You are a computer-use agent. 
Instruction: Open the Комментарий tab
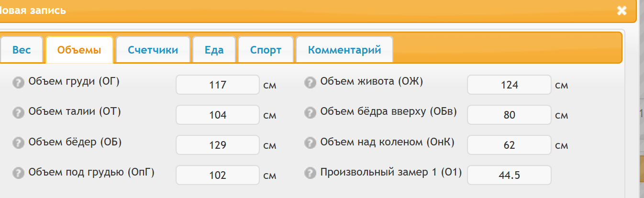[x=344, y=50]
